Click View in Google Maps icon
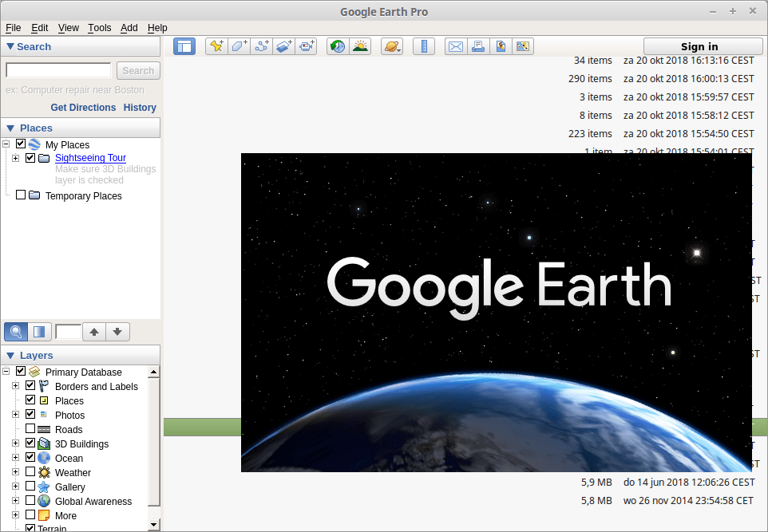 [523, 46]
